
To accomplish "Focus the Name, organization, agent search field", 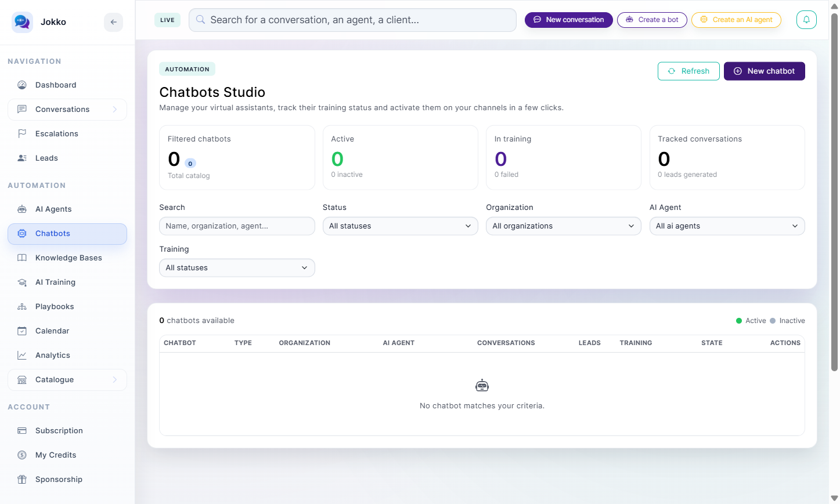I will pyautogui.click(x=237, y=226).
